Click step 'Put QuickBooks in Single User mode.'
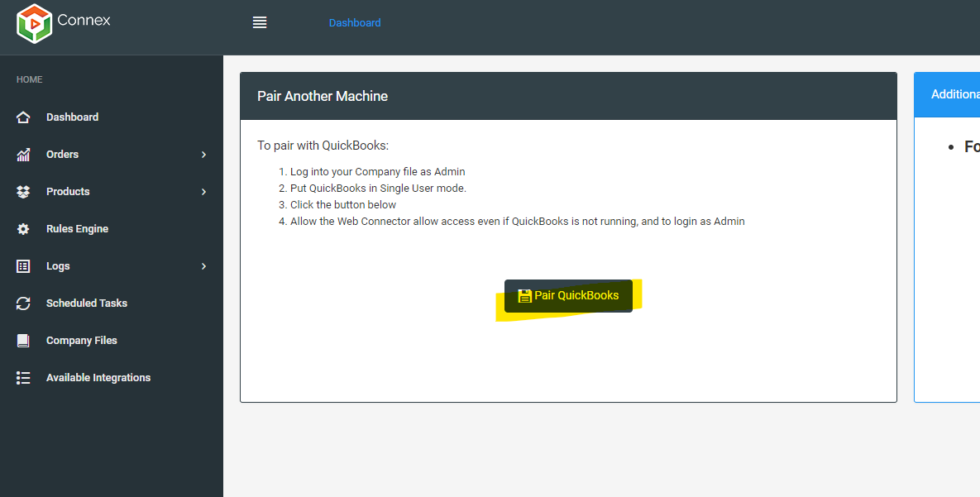 (x=378, y=189)
